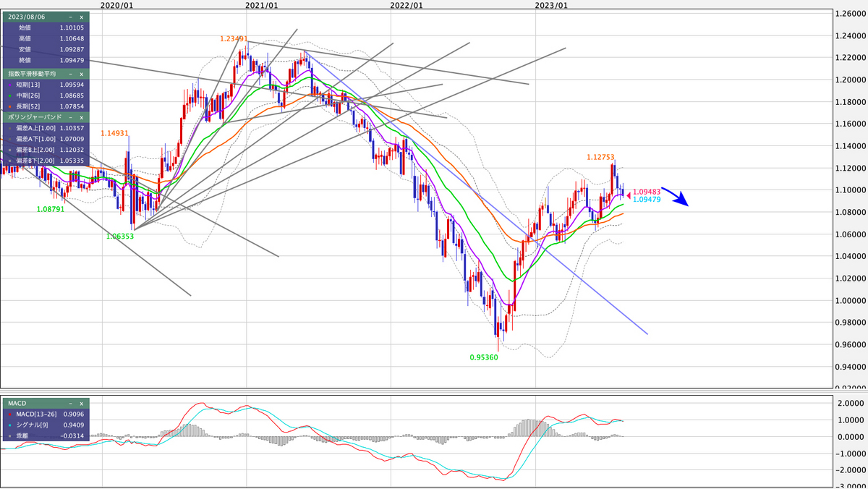868x489 pixels.
Task: Click the -3.0000 MACD axis label
Action: [851, 487]
